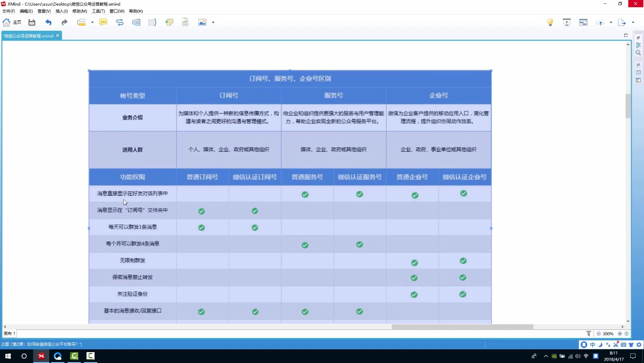644x363 pixels.
Task: Insert a label with the sticky-note plus icon
Action: tap(169, 22)
